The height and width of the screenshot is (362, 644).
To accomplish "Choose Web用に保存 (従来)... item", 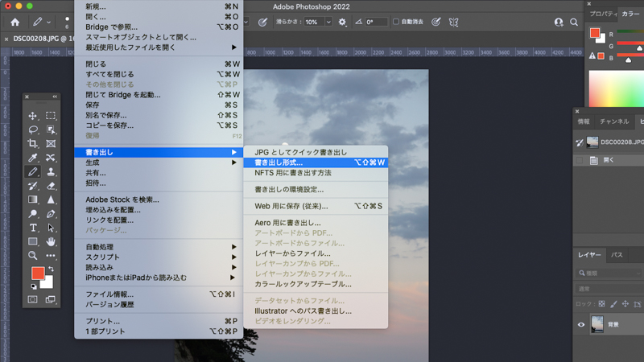I will pos(316,206).
